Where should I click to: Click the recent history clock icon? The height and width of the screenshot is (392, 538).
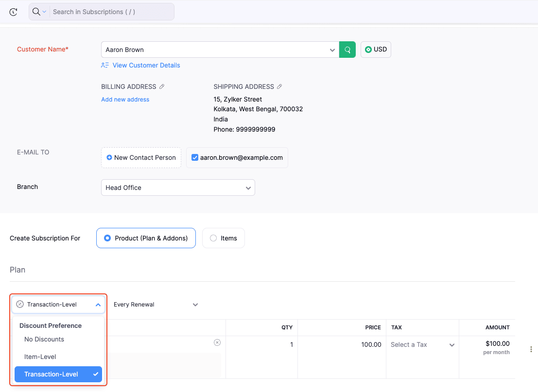(x=14, y=12)
